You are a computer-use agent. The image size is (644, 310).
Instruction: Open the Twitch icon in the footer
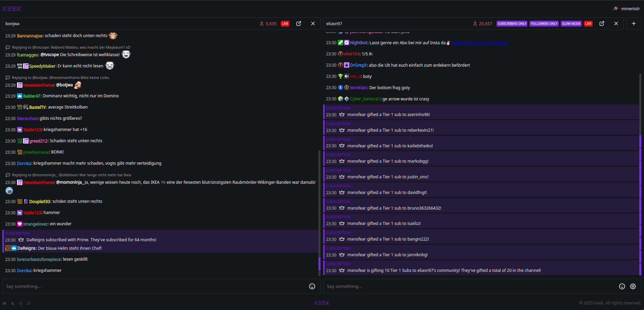(x=29, y=303)
